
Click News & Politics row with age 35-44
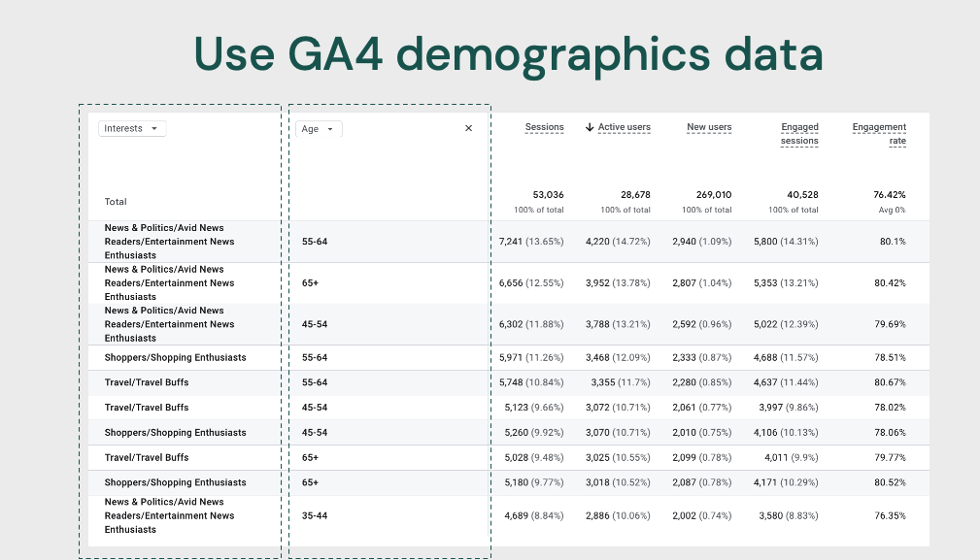point(508,515)
